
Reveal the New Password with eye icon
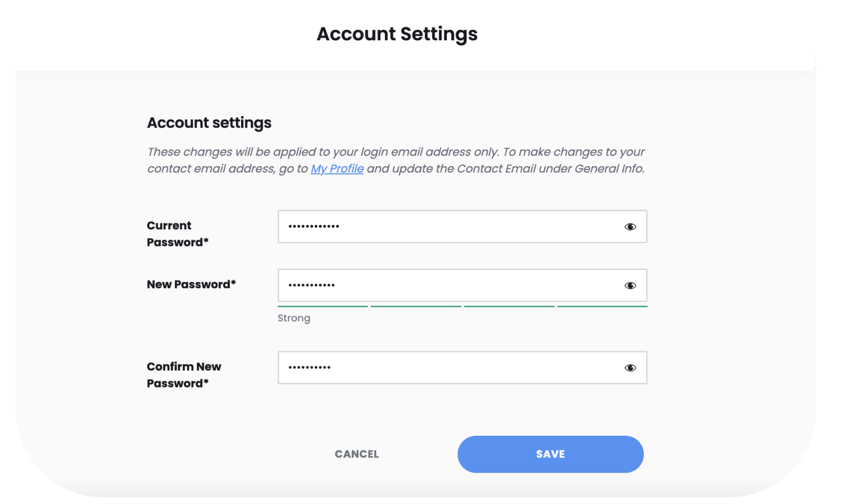[x=630, y=285]
